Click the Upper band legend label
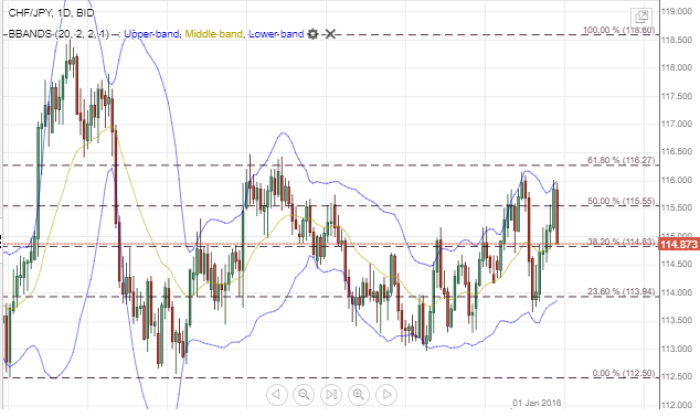 (x=151, y=34)
